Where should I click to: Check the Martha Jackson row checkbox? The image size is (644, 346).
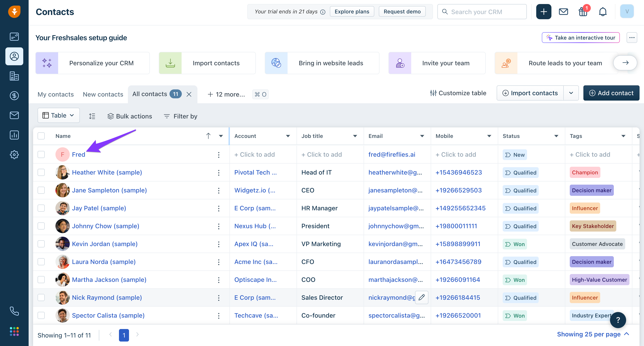point(41,280)
